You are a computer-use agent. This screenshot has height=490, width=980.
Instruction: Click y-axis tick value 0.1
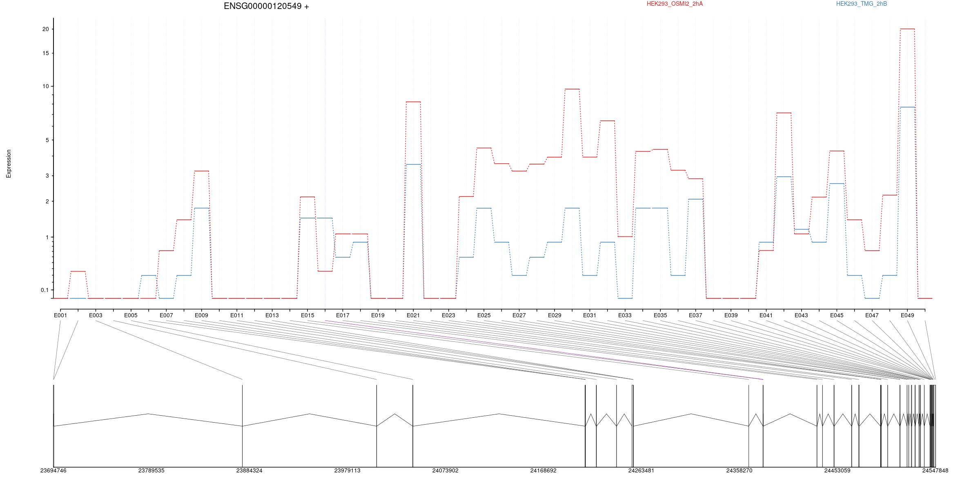(x=45, y=290)
